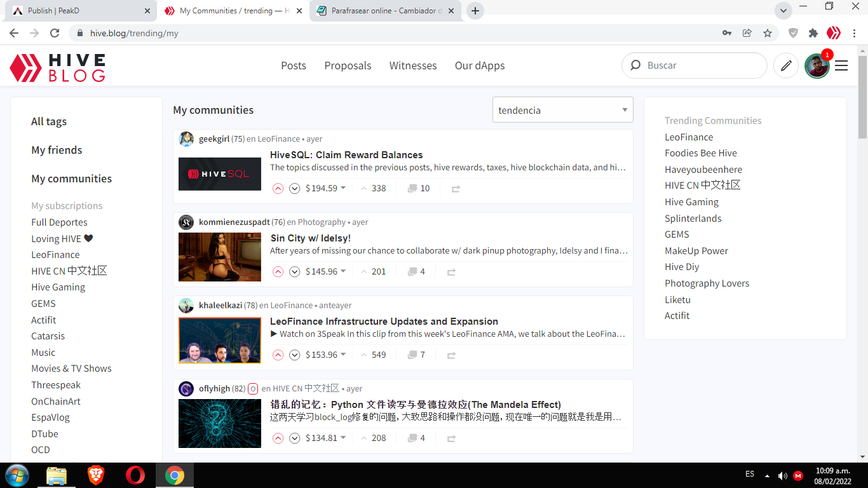
Task: Downvote the Python Mandela Effect post
Action: click(x=294, y=438)
